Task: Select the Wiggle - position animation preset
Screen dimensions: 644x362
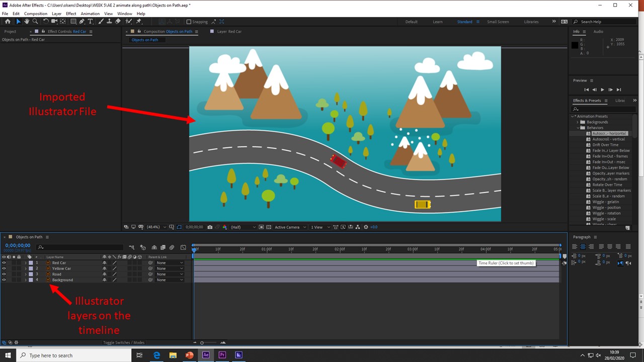Action: coord(606,207)
